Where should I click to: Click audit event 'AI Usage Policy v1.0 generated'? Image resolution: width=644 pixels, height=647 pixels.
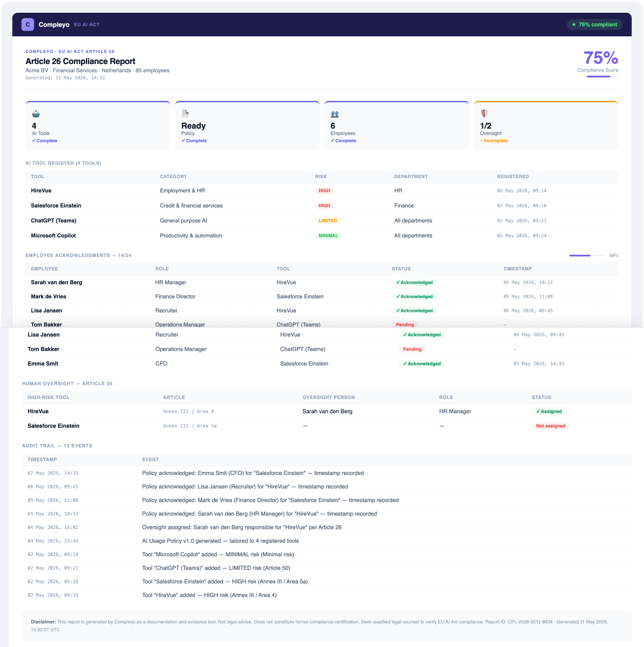[220, 541]
